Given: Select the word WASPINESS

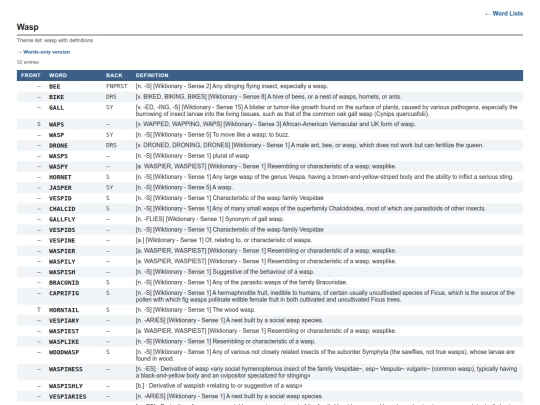Looking at the screenshot, I should 65,369.
